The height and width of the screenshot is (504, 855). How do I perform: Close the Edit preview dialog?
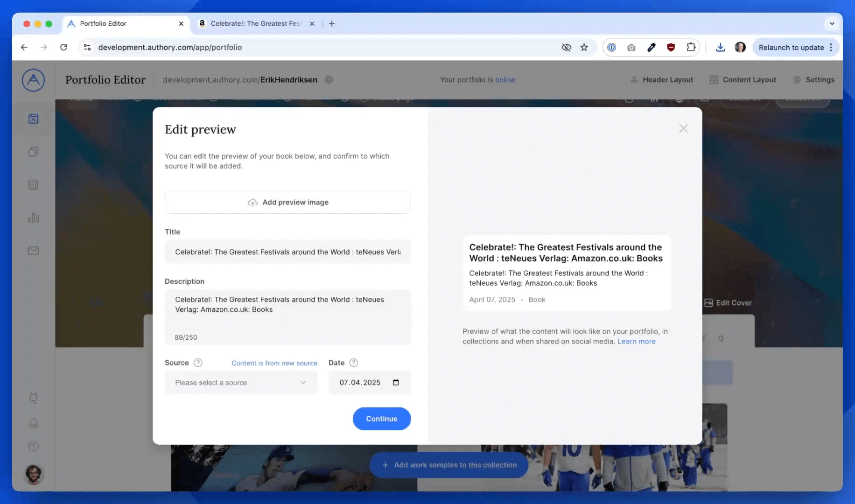point(683,128)
